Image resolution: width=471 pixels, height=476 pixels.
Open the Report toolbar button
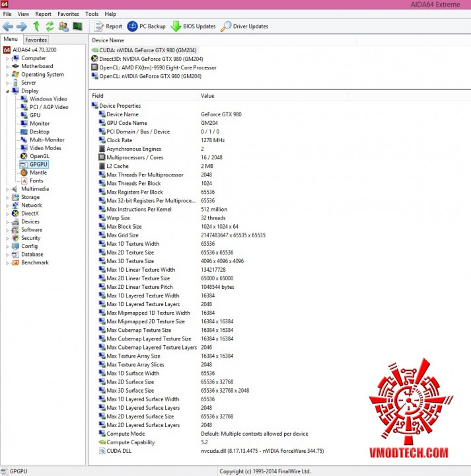[x=108, y=26]
